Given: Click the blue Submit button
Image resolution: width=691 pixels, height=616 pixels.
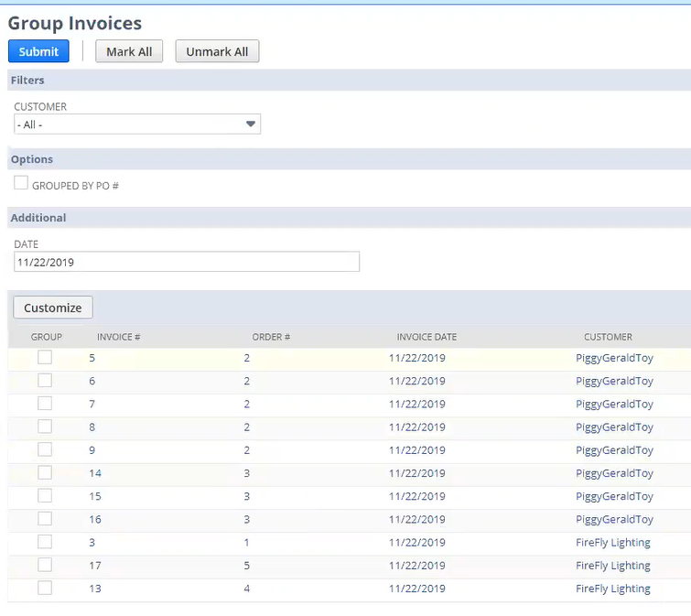Looking at the screenshot, I should [38, 51].
